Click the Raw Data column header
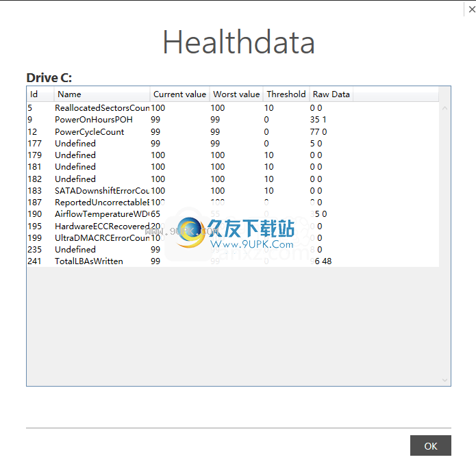The width and height of the screenshot is (476, 466). (x=331, y=94)
